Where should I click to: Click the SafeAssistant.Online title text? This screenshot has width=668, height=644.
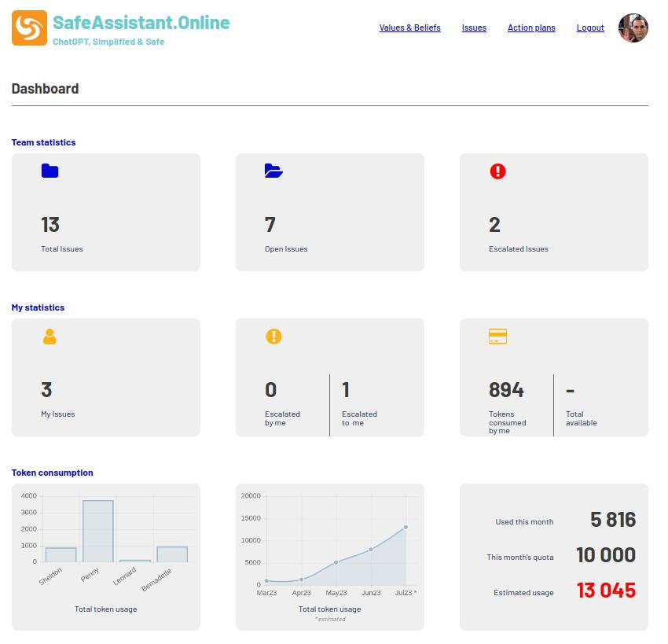coord(141,23)
